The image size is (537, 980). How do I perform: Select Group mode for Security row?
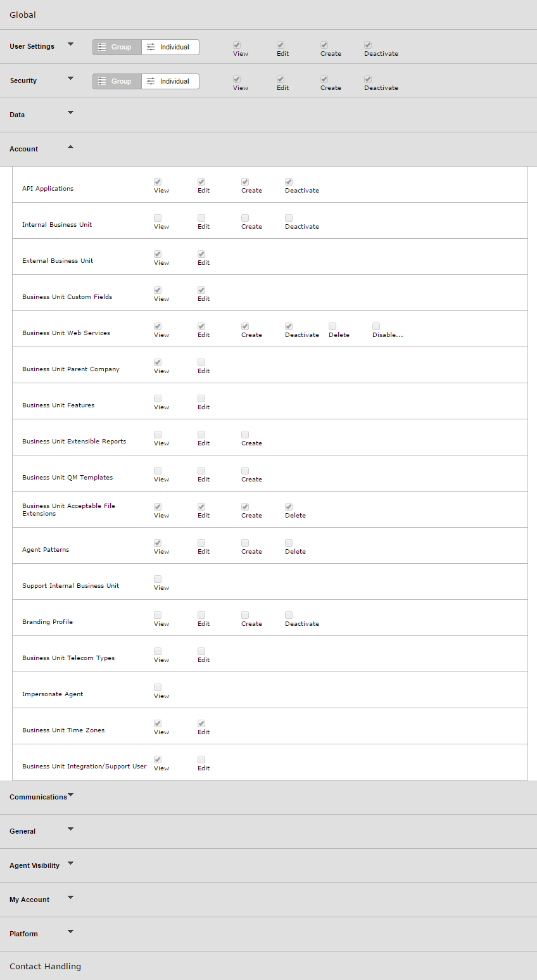(x=117, y=81)
